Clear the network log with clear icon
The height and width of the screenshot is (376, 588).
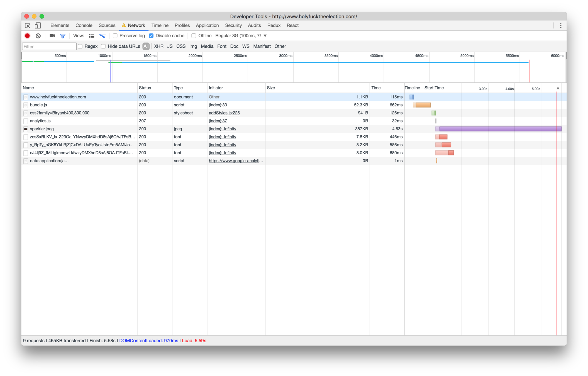(38, 36)
